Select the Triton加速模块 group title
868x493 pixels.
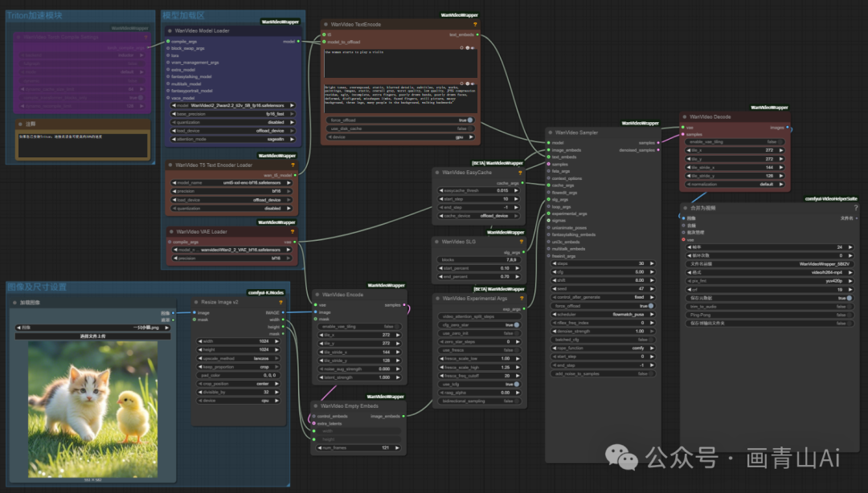(x=35, y=15)
